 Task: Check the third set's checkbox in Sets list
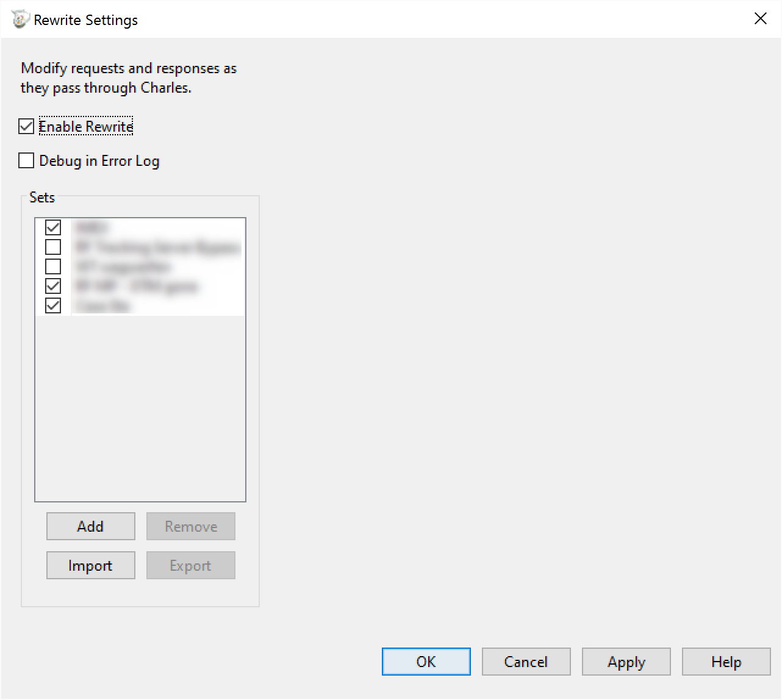tap(53, 267)
